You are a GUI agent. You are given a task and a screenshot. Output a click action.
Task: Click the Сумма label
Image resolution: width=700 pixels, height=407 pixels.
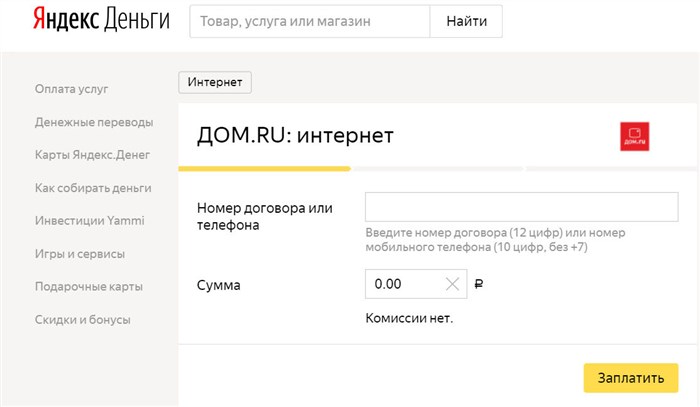coord(218,285)
